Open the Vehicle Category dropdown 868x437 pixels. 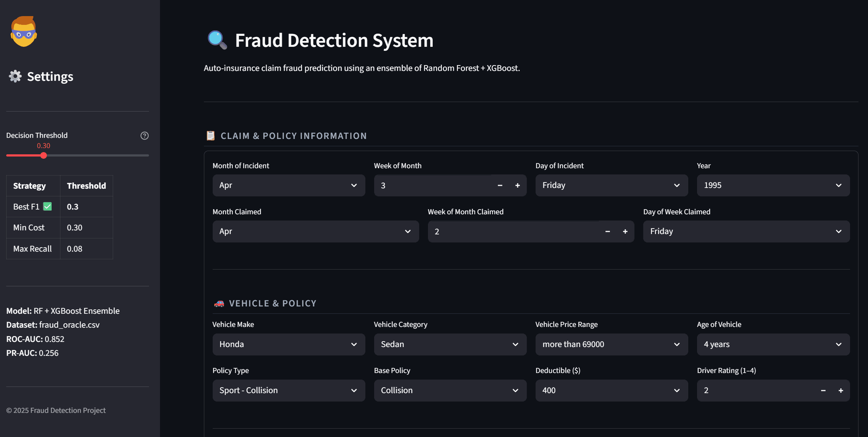click(x=450, y=344)
